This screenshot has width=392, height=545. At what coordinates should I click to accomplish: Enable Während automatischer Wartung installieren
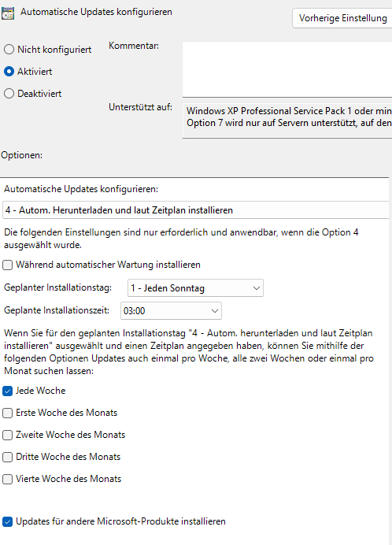pyautogui.click(x=8, y=265)
